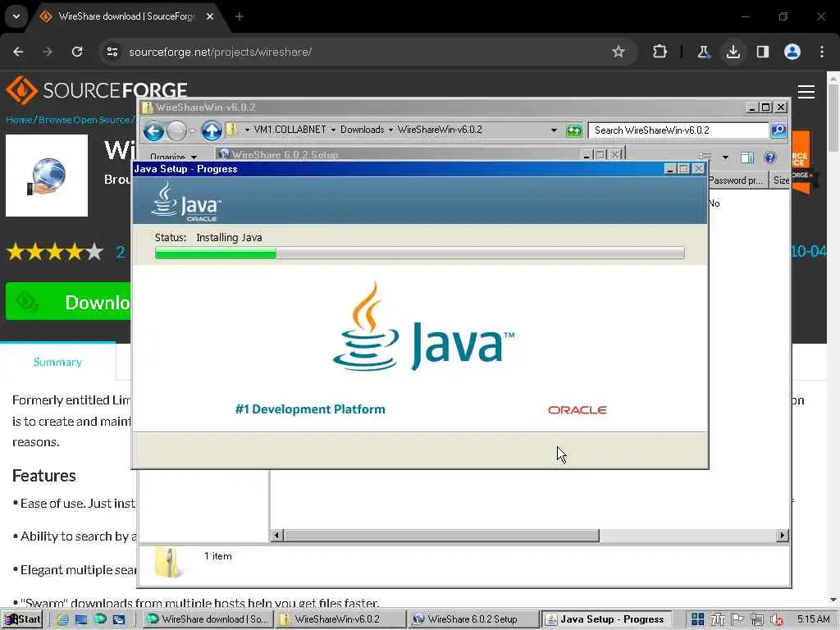This screenshot has width=840, height=630.
Task: Open a new Chrome tab
Action: 240,16
